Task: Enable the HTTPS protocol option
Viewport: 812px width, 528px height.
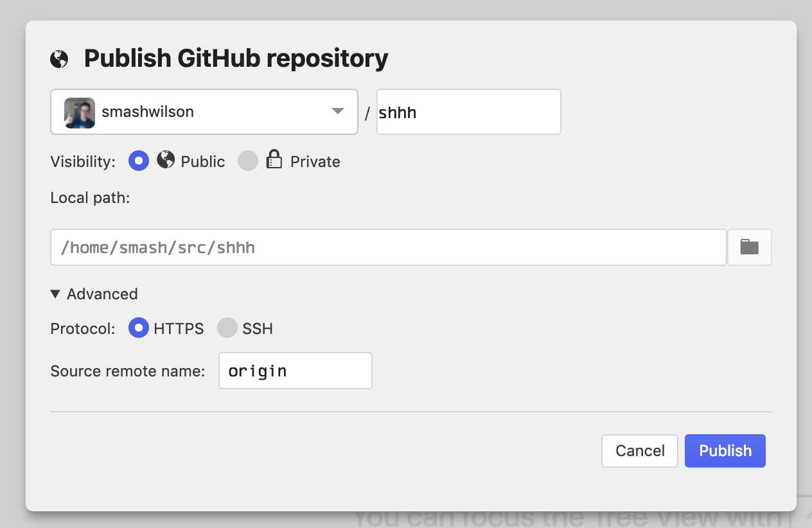Action: click(138, 328)
